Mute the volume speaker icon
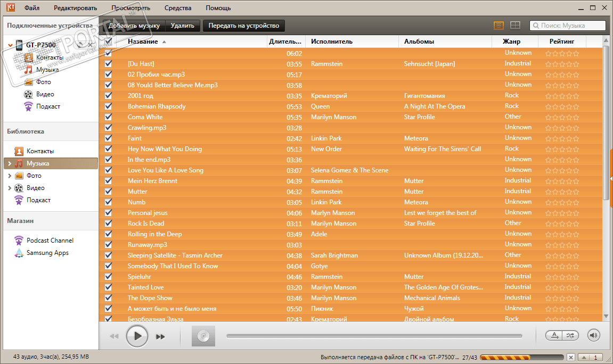This screenshot has width=613, height=364. pyautogui.click(x=593, y=335)
